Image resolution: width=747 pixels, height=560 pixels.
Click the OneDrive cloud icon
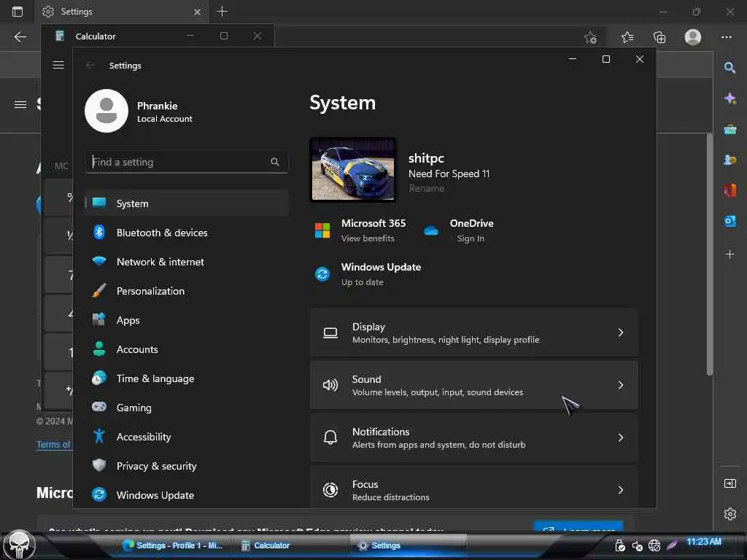tap(430, 231)
